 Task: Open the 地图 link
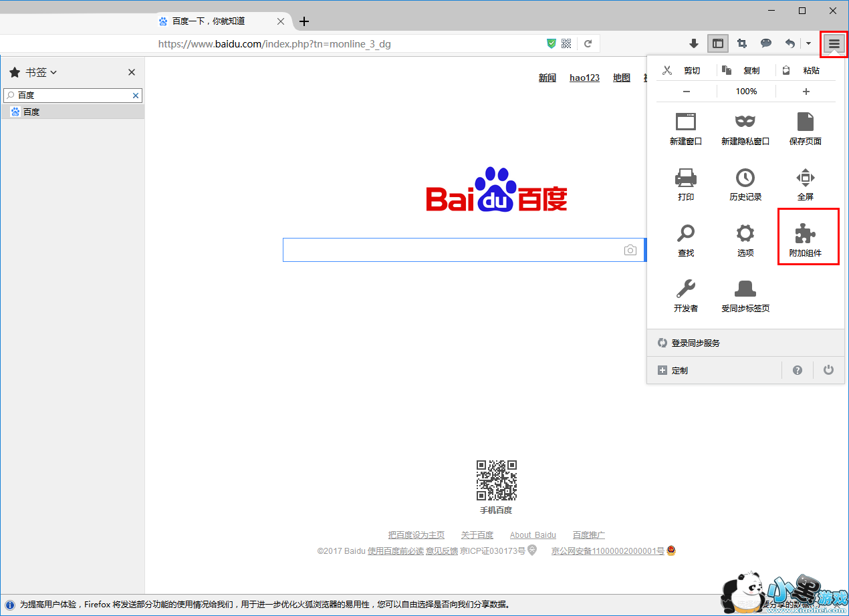(622, 78)
